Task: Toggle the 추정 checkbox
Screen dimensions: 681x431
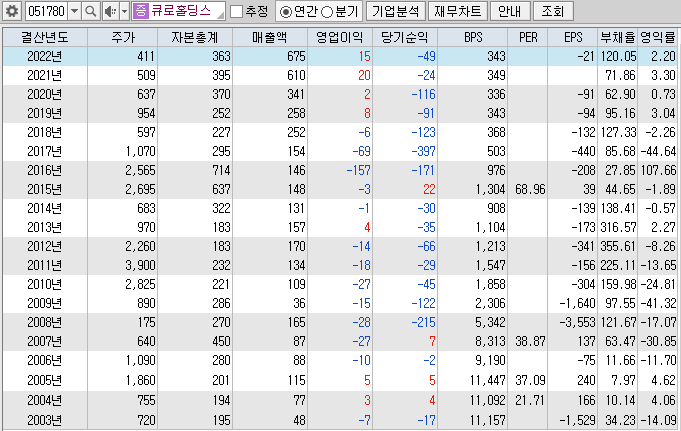Action: click(x=236, y=12)
